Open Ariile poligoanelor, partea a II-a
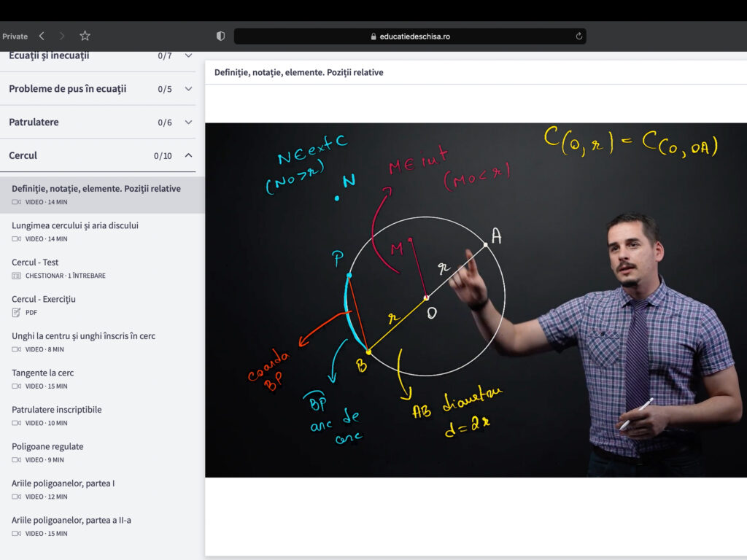The height and width of the screenshot is (560, 747). tap(71, 520)
